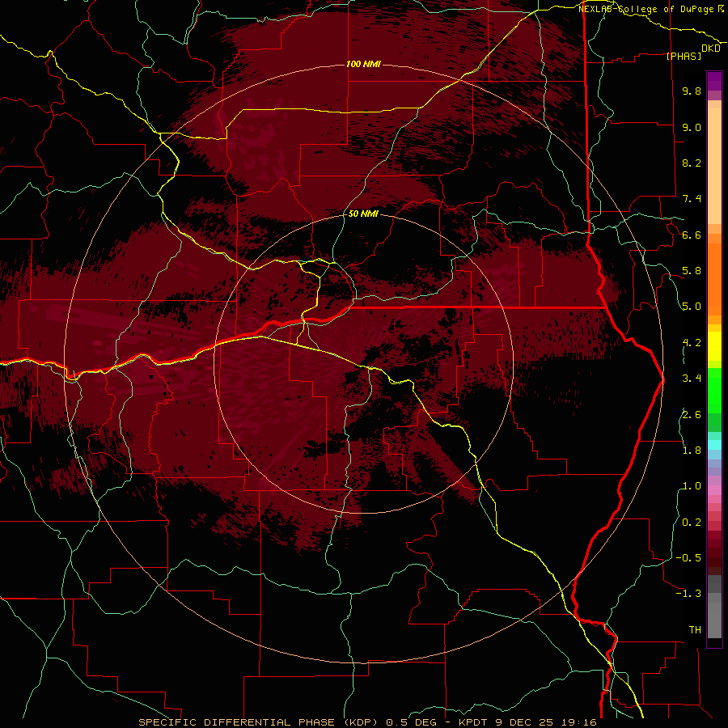The height and width of the screenshot is (728, 728).
Task: Pick the orange segment of the color bar
Action: tap(714, 278)
